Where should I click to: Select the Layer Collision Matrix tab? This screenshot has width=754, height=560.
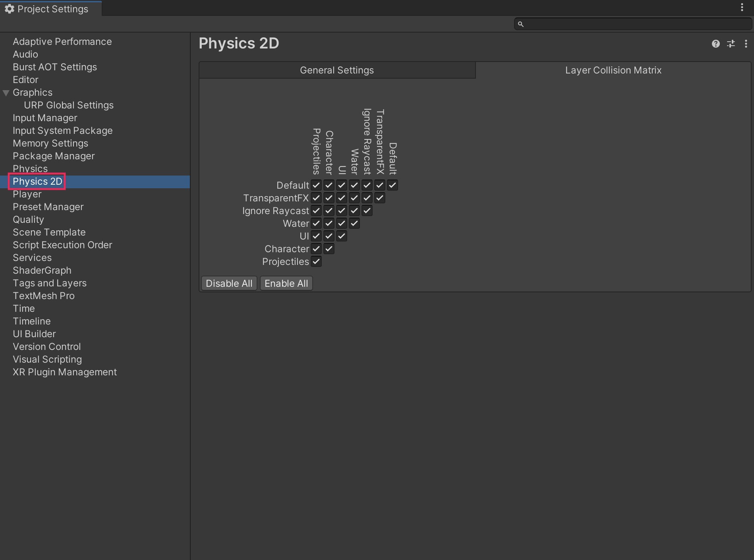613,70
